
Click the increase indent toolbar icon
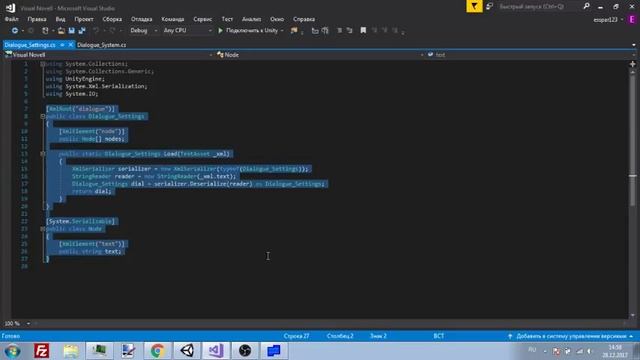[349, 31]
